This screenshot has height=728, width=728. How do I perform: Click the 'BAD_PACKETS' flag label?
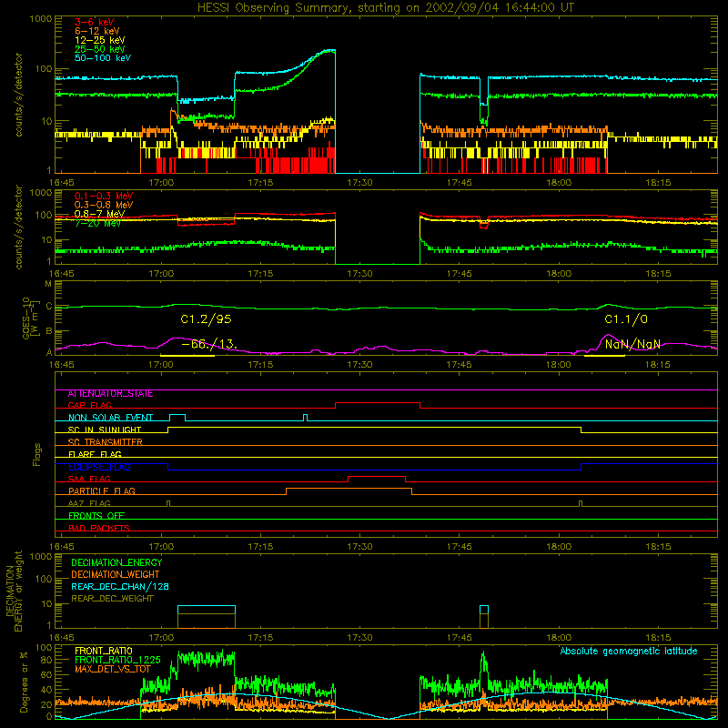point(99,529)
